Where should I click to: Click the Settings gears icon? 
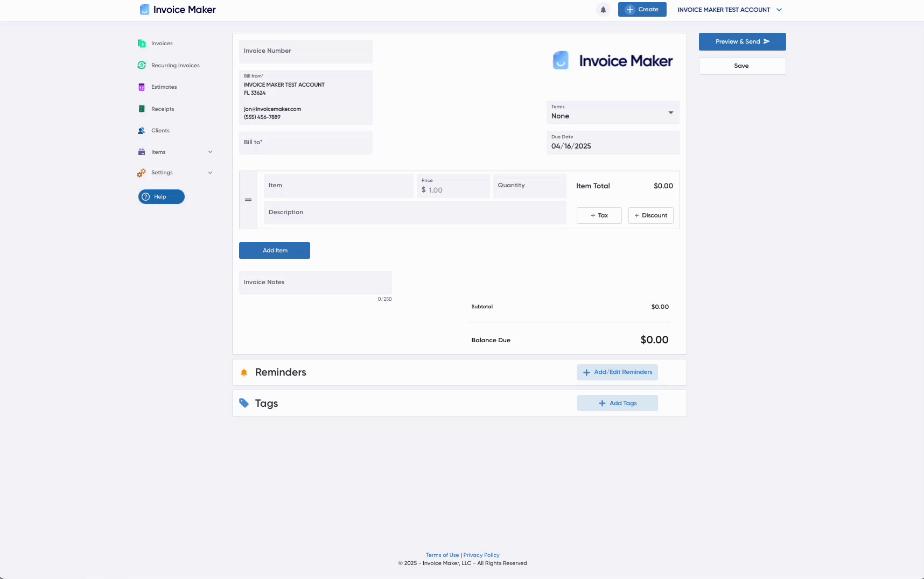tap(142, 173)
